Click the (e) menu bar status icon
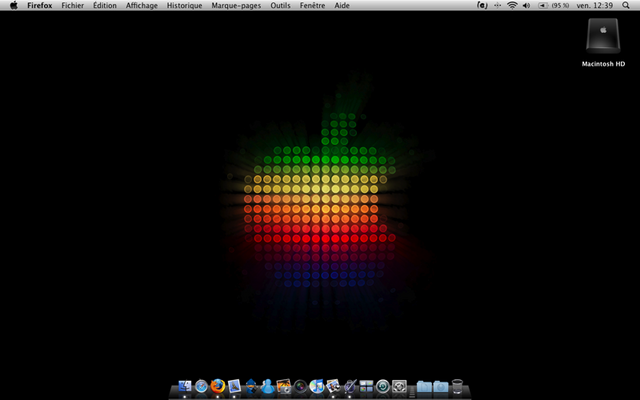 click(482, 5)
